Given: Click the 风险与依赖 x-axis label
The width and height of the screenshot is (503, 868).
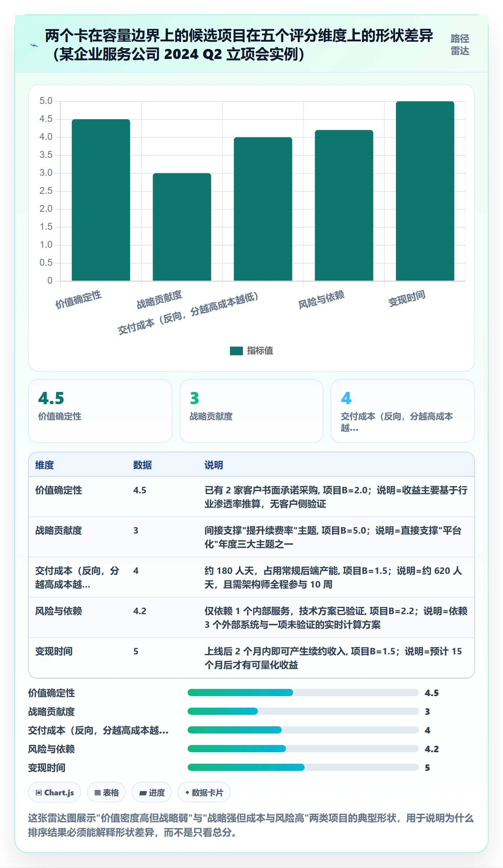Looking at the screenshot, I should [x=321, y=300].
